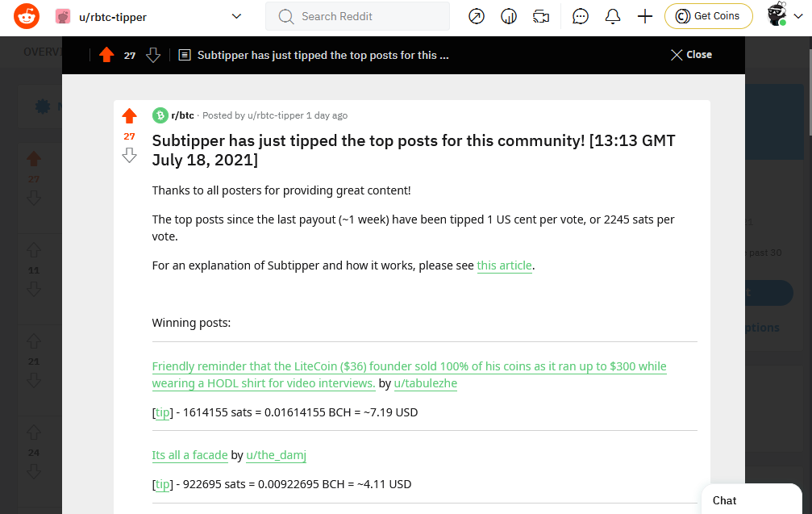Image resolution: width=812 pixels, height=514 pixels.
Task: Click the text post icon in header bar
Action: tap(185, 55)
